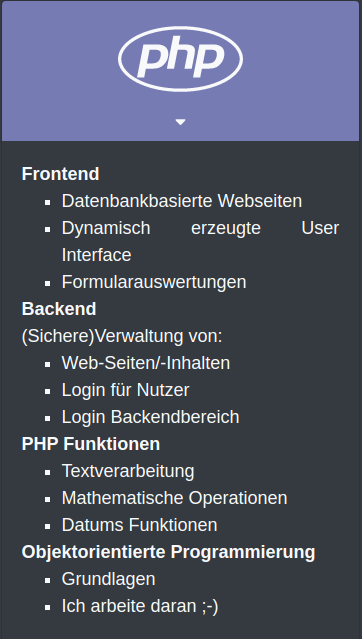Click the Textverarbeitung list item
This screenshot has width=362, height=639.
click(x=128, y=471)
